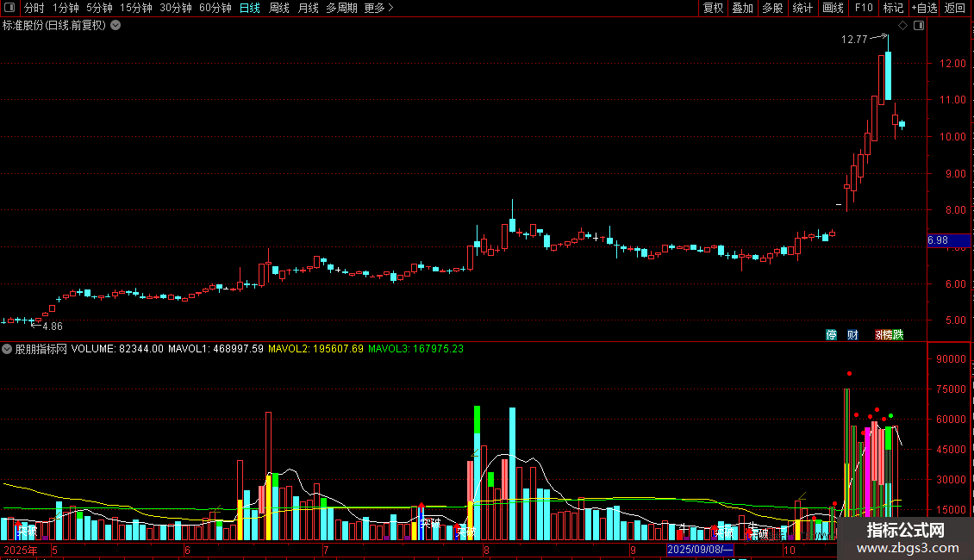This screenshot has height=560, width=974.
Task: Add stock with +自选 button
Action: click(x=924, y=8)
